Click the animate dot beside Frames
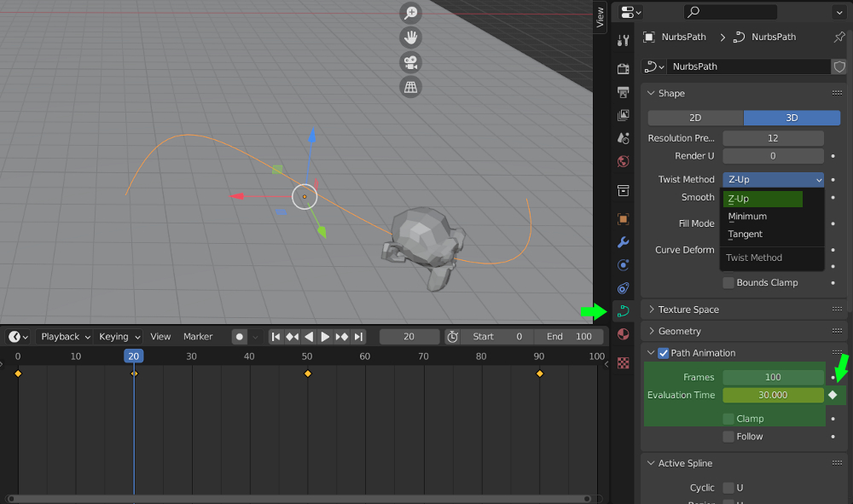 [833, 377]
